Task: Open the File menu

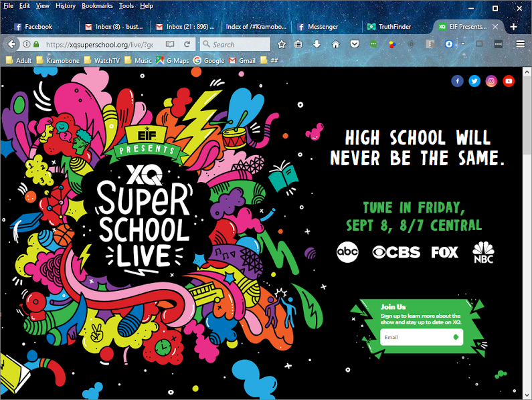Action: tap(8, 6)
